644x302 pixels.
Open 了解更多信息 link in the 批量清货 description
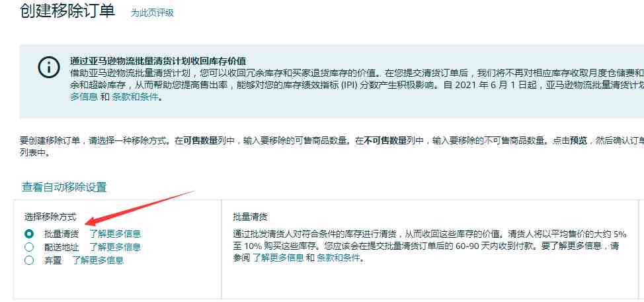[x=278, y=258]
